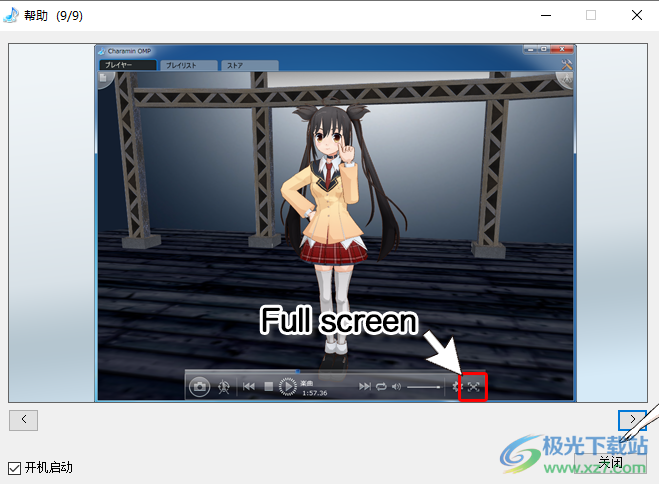The width and height of the screenshot is (659, 484).
Task: Click the music note app icon in title bar
Action: pos(11,15)
